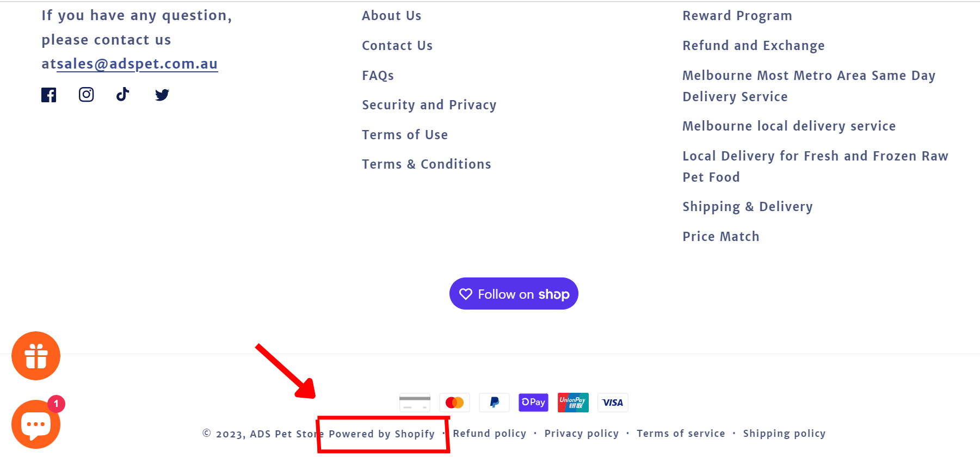Screen dimensions: 980x457
Task: Open the Price Match link
Action: [x=720, y=237]
